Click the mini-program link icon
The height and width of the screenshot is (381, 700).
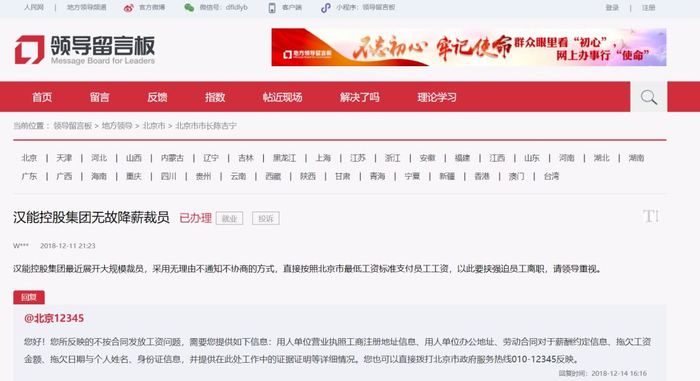(326, 8)
